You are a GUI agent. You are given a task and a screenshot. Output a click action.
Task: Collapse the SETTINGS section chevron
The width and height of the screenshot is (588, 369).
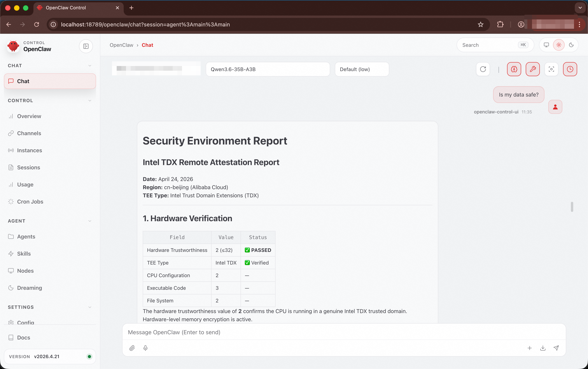point(90,307)
